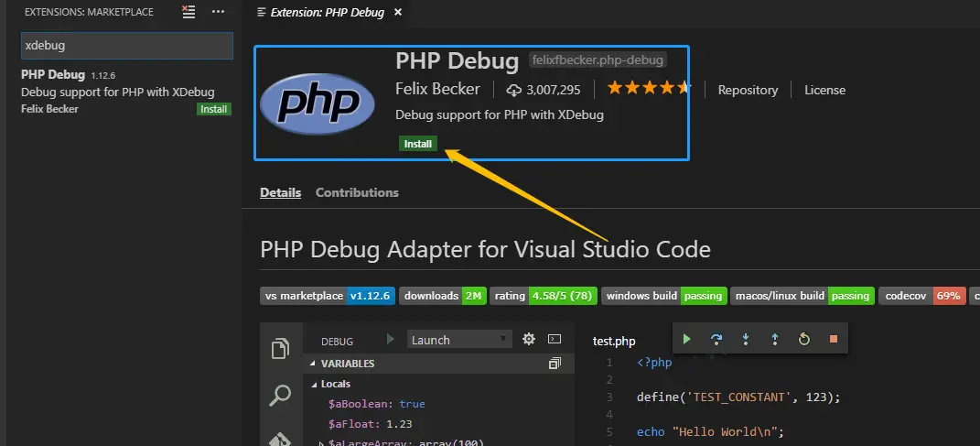This screenshot has height=446, width=980.
Task: Click Step Into on debug toolbar
Action: click(746, 339)
